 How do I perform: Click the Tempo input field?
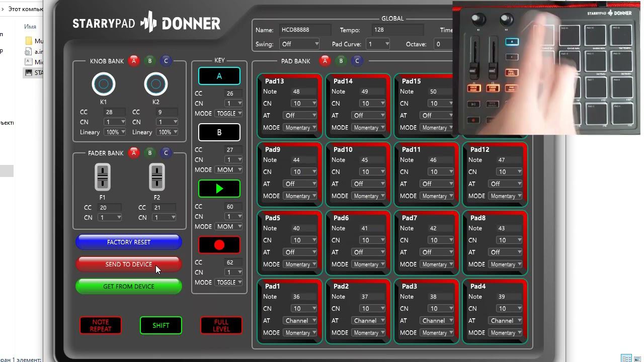pyautogui.click(x=397, y=30)
